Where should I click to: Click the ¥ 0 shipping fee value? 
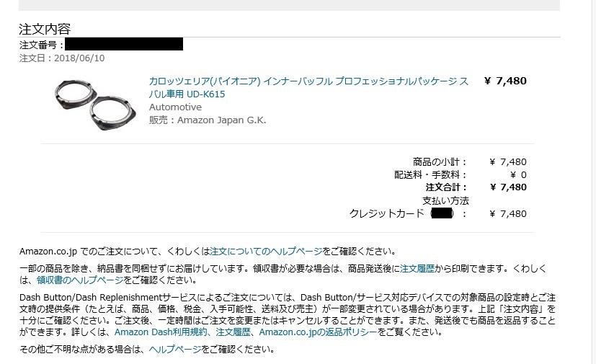click(x=518, y=175)
